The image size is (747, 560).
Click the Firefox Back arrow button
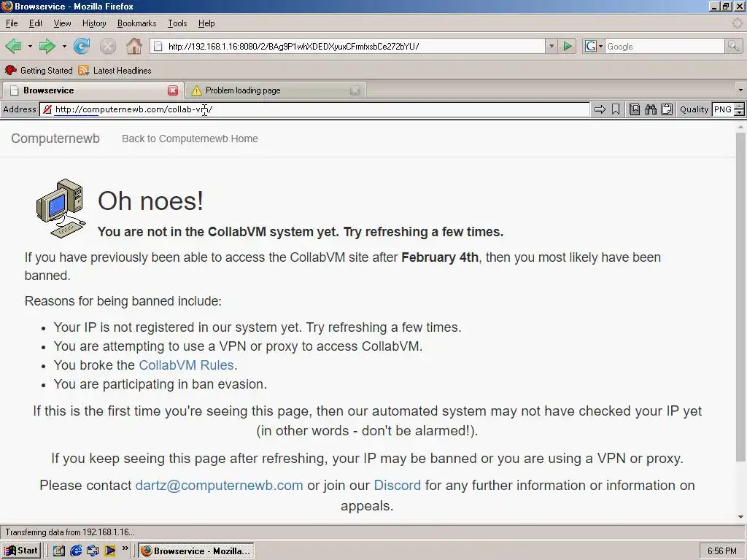pyautogui.click(x=13, y=46)
